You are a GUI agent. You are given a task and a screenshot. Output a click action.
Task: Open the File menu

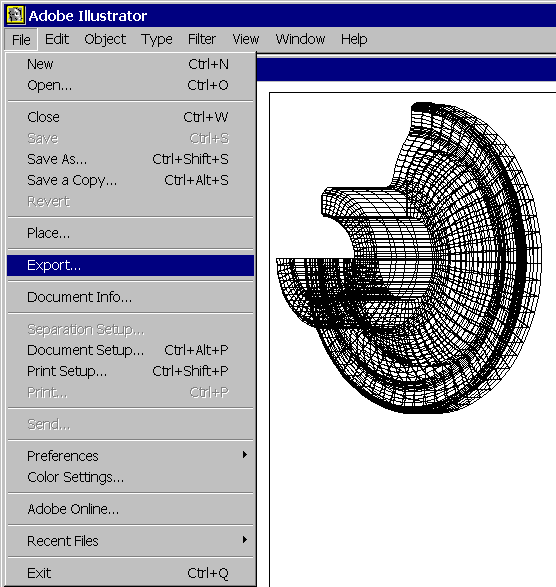pyautogui.click(x=21, y=39)
